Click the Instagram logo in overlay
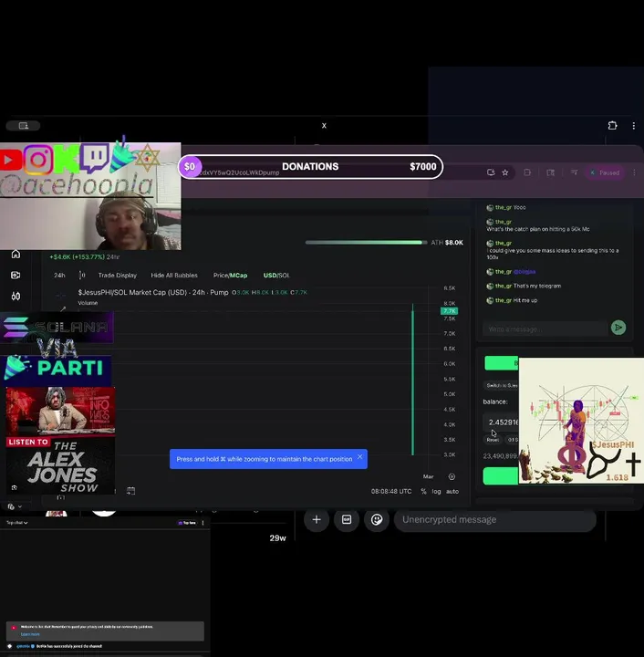 [x=37, y=159]
